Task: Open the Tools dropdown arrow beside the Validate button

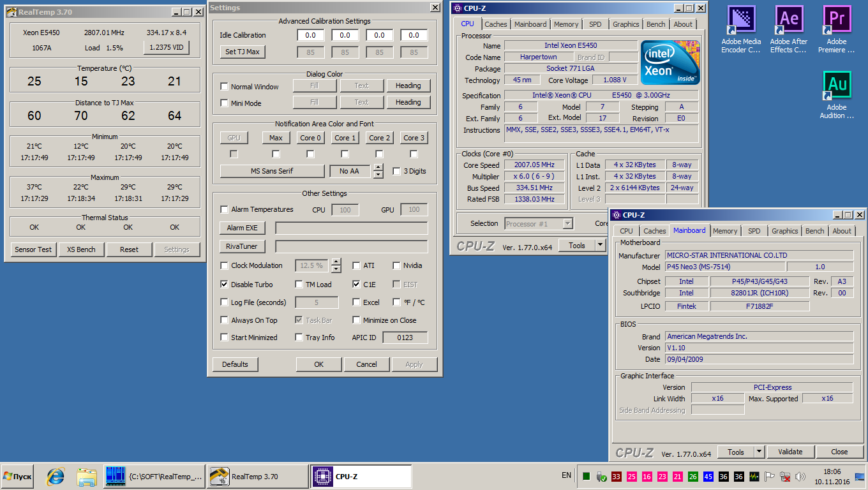Action: (x=759, y=452)
